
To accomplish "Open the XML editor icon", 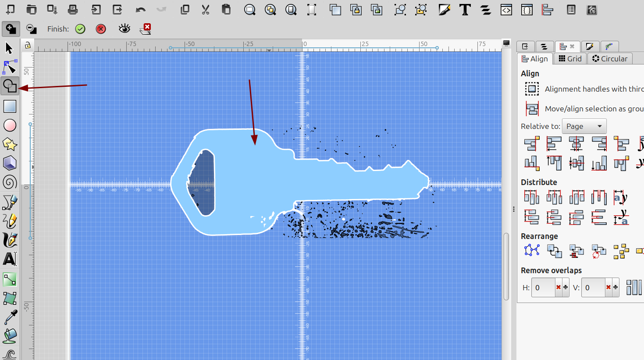I will point(506,10).
